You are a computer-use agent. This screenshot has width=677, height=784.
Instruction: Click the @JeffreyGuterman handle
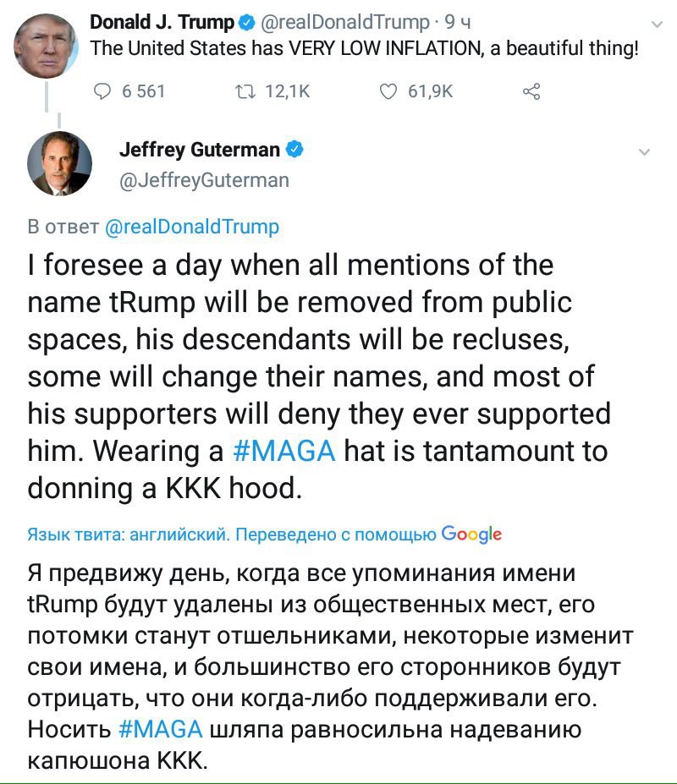click(x=204, y=180)
